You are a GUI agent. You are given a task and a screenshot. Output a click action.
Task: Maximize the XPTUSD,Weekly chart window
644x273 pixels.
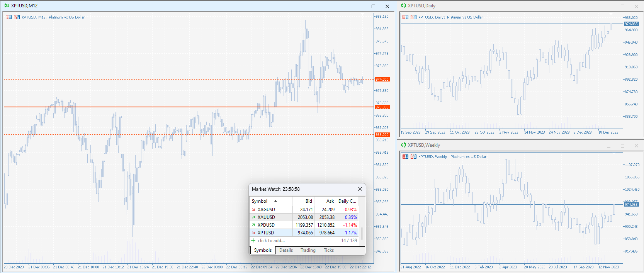click(x=622, y=146)
